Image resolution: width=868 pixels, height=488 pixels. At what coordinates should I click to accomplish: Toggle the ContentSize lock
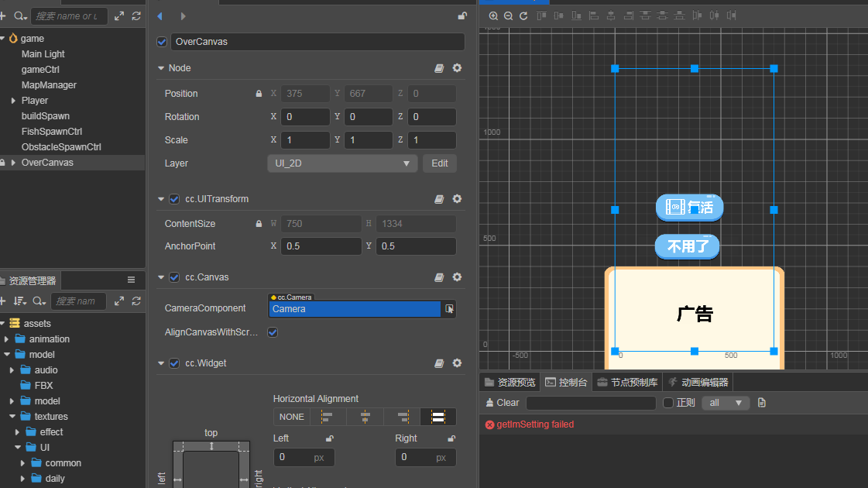tap(259, 224)
